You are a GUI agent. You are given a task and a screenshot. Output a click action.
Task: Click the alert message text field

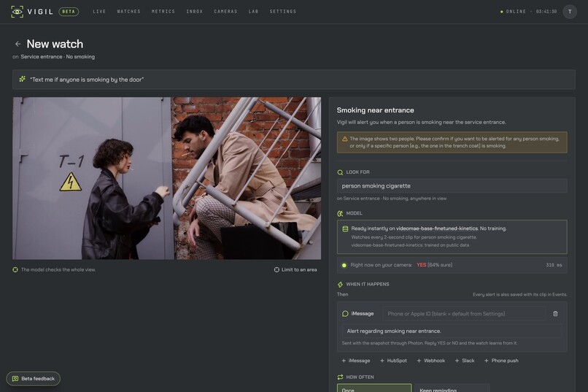click(x=452, y=331)
